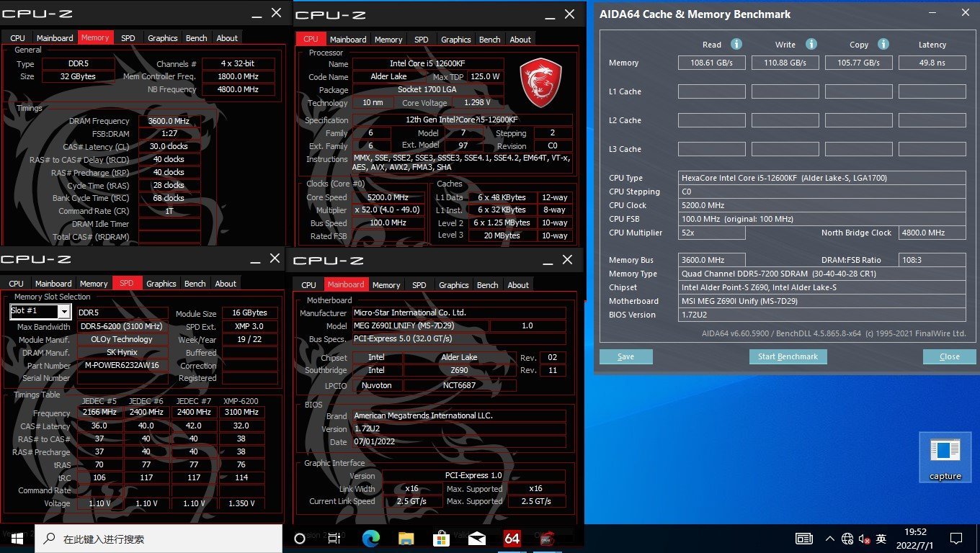Click the Memory Write value 110.88 GB/s

[x=785, y=63]
